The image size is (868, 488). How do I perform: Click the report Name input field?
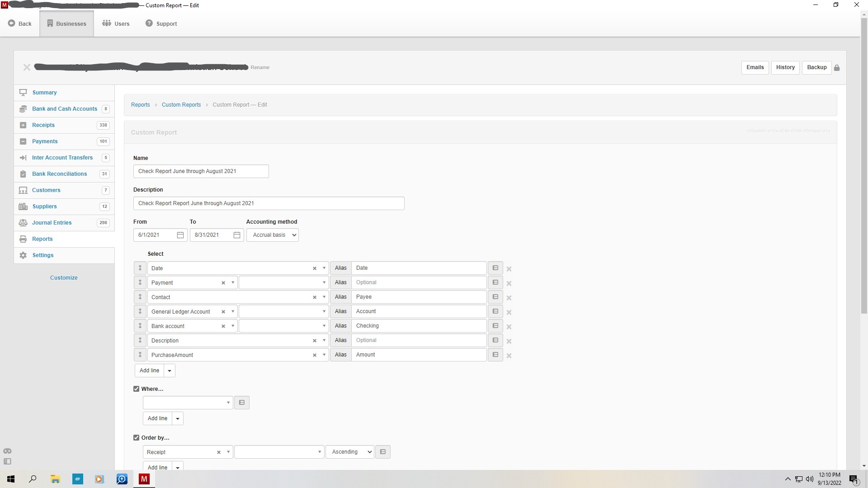[201, 171]
